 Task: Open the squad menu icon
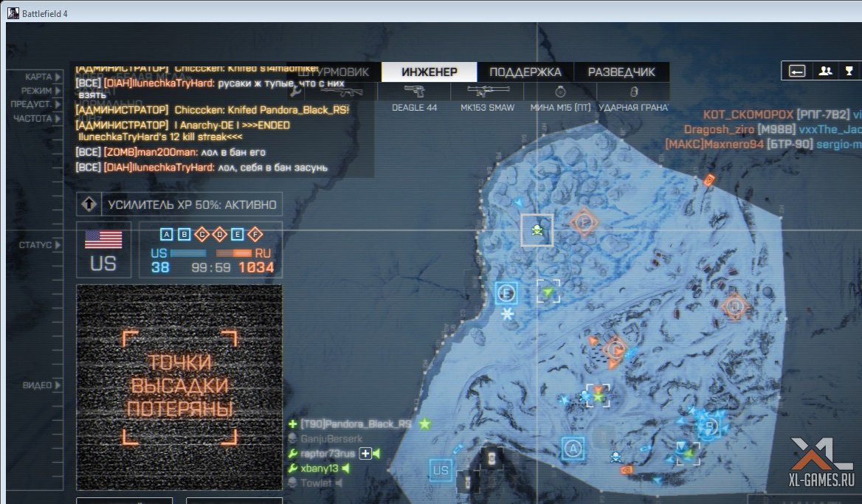pyautogui.click(x=826, y=71)
